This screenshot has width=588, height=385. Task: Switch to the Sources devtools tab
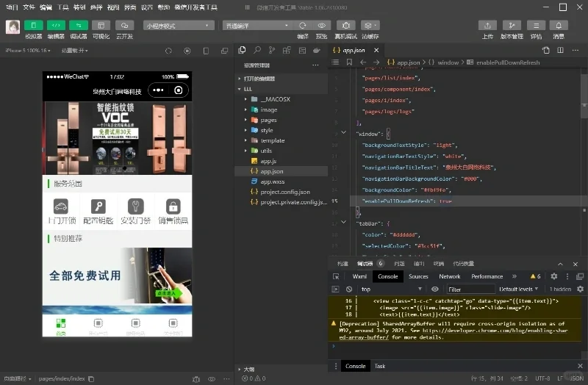tap(418, 277)
